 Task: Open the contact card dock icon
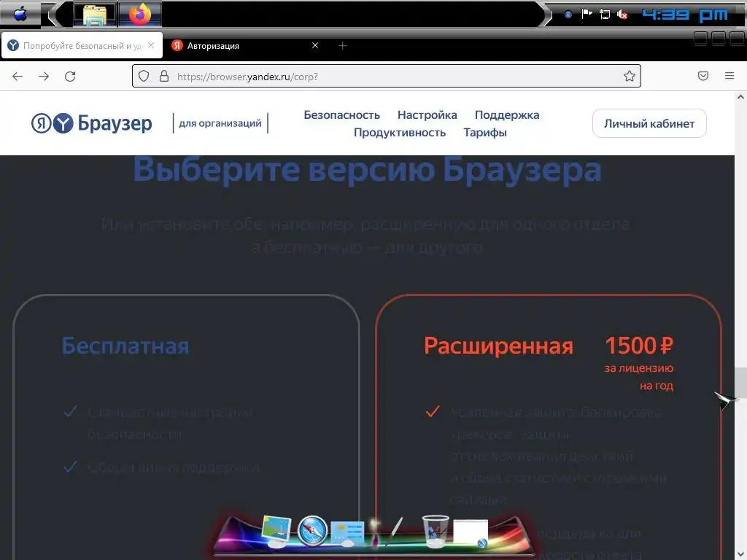tap(347, 533)
